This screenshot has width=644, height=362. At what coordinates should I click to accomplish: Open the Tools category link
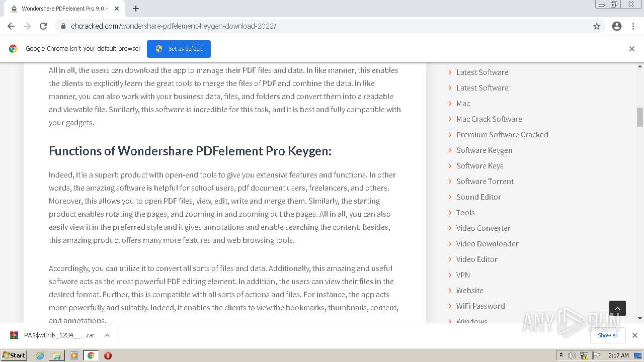pos(465,213)
